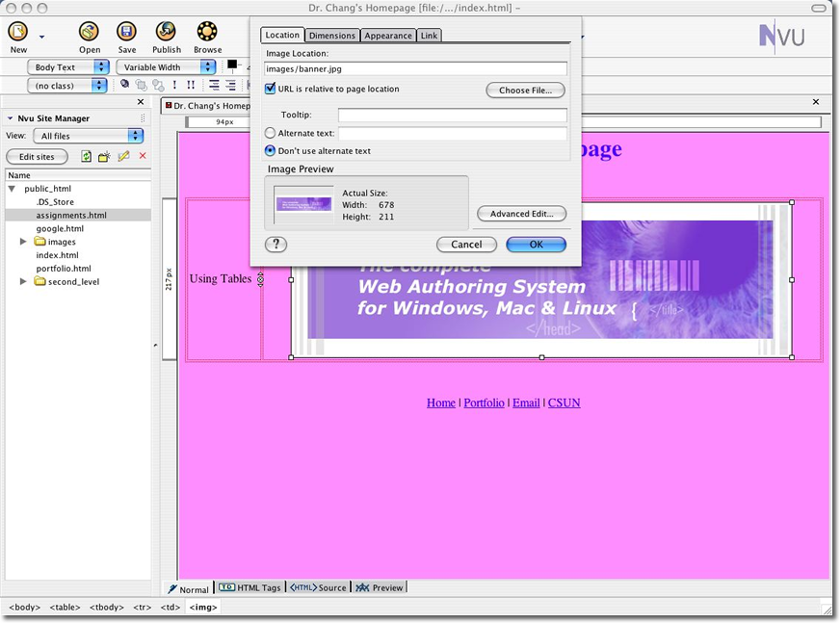Click the Advanced Edit button
The height and width of the screenshot is (623, 840).
522,214
